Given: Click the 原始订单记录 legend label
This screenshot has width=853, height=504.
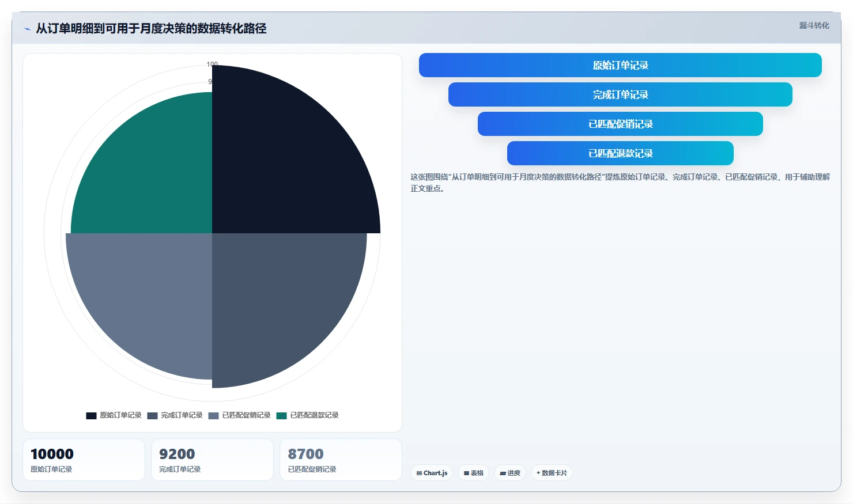Looking at the screenshot, I should point(120,415).
